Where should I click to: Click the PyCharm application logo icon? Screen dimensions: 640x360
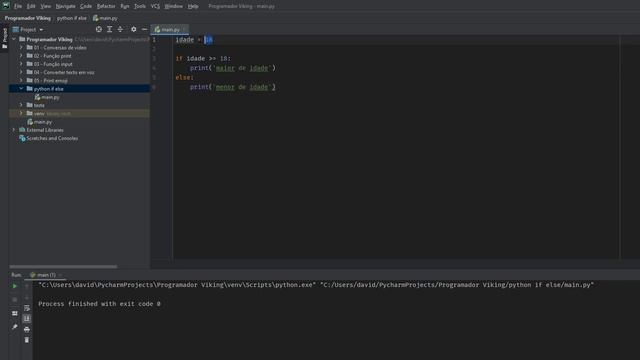click(x=6, y=6)
